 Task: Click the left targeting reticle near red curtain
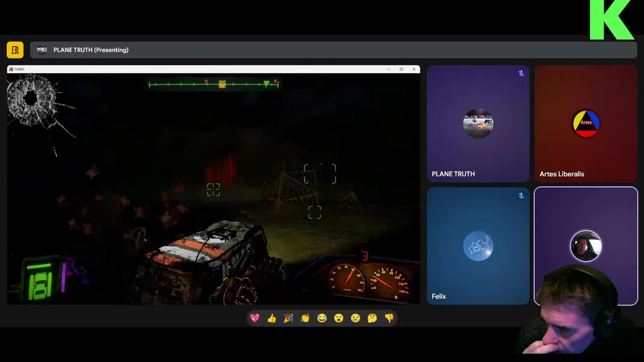213,190
